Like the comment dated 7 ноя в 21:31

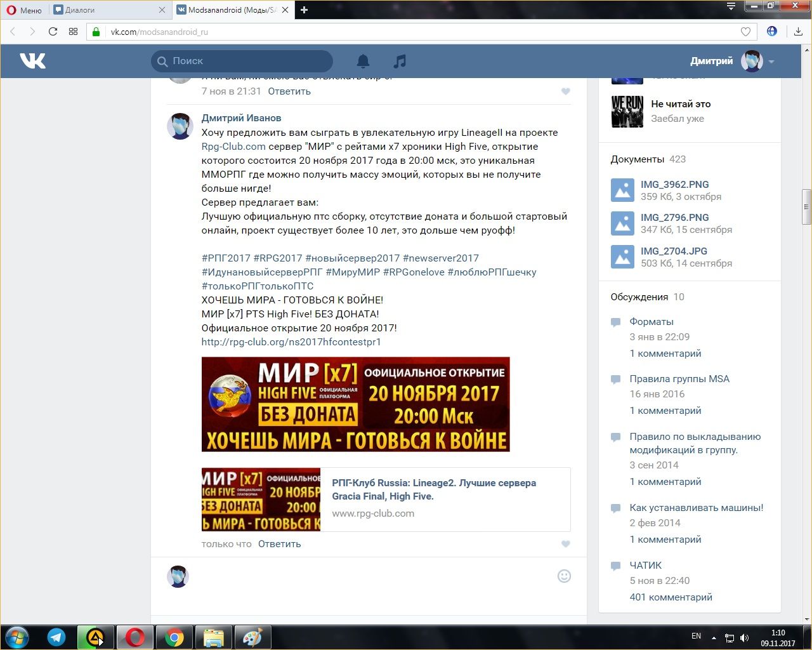[566, 91]
